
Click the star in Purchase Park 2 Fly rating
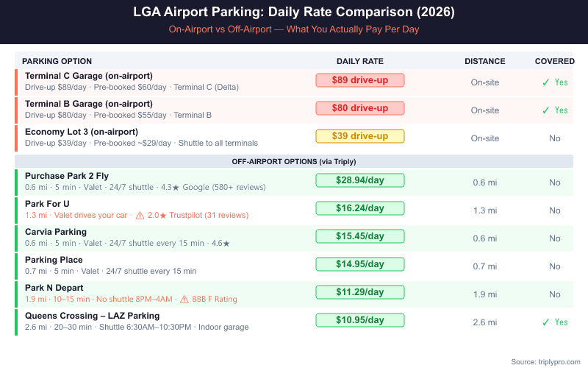point(176,188)
